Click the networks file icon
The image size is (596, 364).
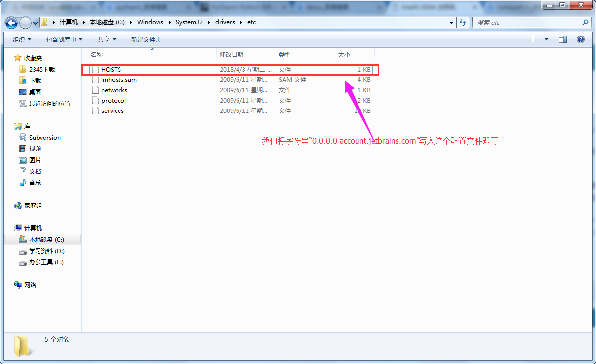click(95, 90)
